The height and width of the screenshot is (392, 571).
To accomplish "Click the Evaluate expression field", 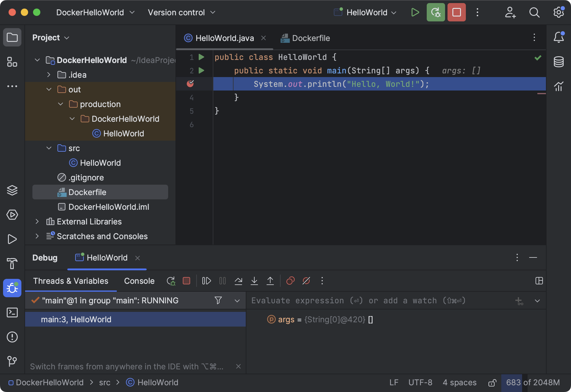I will pyautogui.click(x=358, y=300).
